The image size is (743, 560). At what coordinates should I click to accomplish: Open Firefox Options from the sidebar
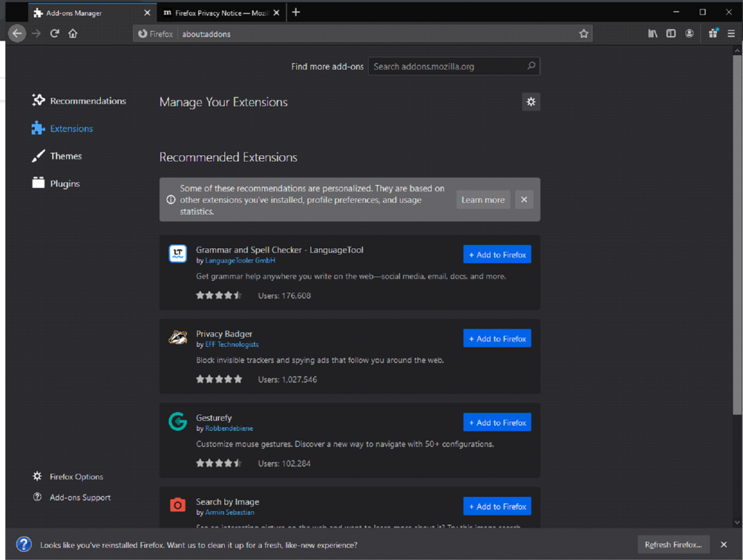(x=67, y=477)
